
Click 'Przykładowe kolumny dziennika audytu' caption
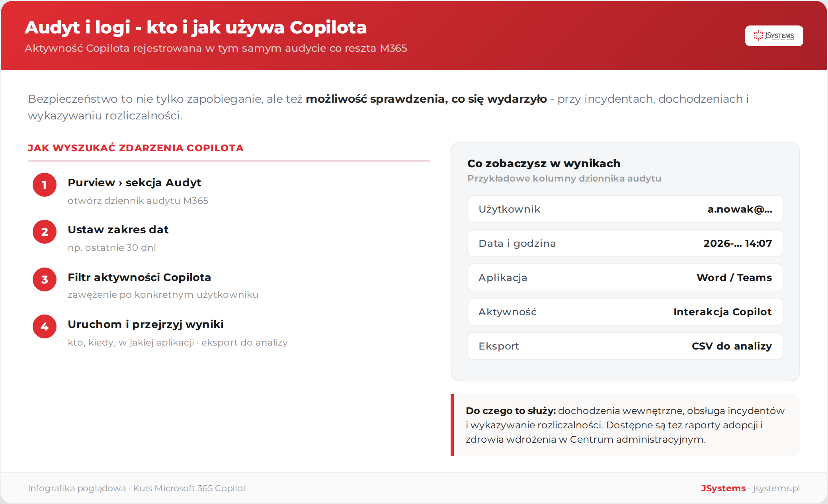(x=564, y=178)
